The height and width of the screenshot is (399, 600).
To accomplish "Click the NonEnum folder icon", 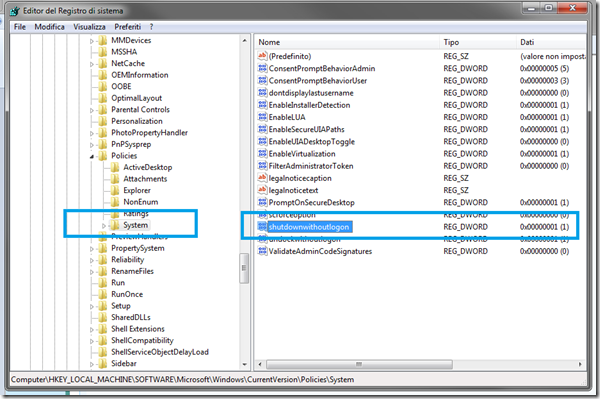I will point(115,202).
